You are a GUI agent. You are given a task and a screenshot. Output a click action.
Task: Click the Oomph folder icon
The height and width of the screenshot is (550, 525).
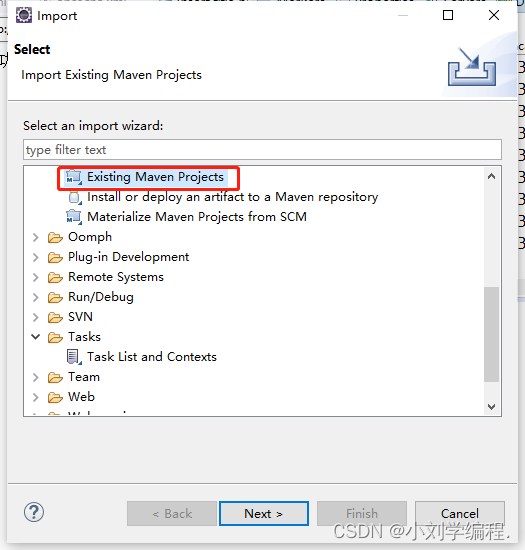coord(55,237)
